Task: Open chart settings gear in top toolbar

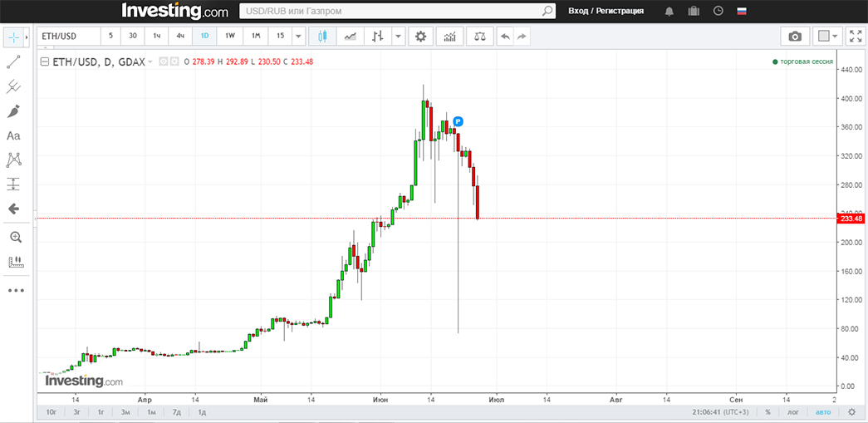Action: [x=421, y=37]
